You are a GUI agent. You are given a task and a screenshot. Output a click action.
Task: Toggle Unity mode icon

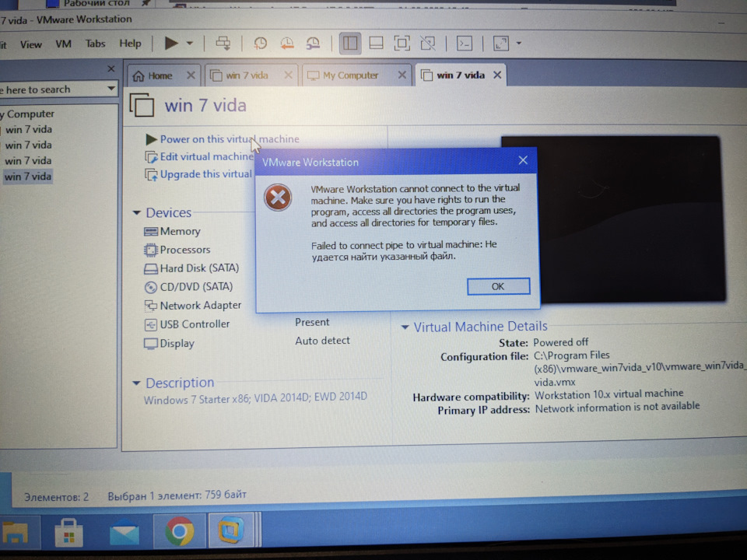(427, 44)
